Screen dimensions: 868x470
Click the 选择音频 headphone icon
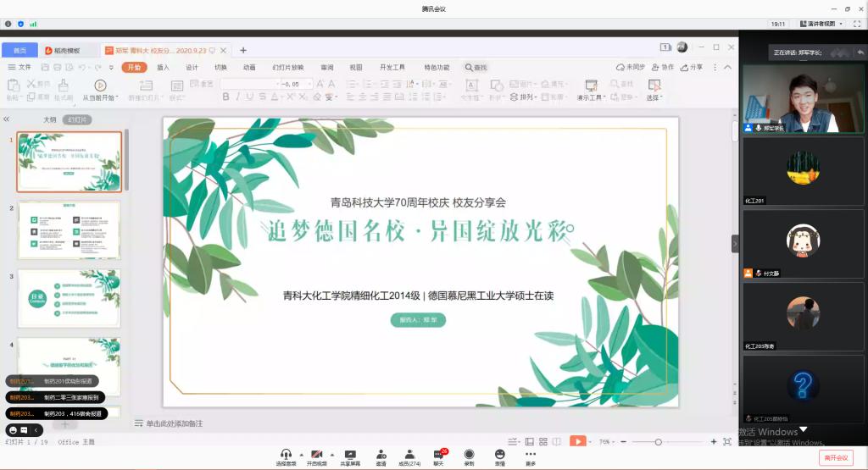tap(286, 455)
